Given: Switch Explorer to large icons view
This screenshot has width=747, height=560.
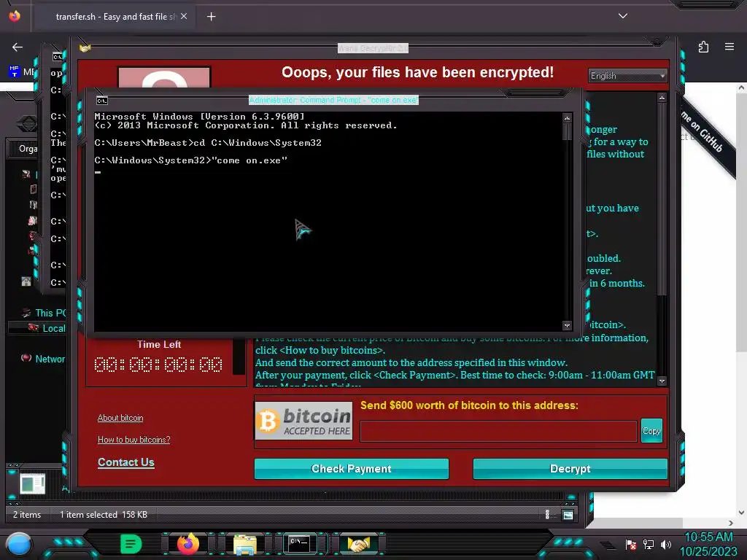Looking at the screenshot, I should click(568, 515).
